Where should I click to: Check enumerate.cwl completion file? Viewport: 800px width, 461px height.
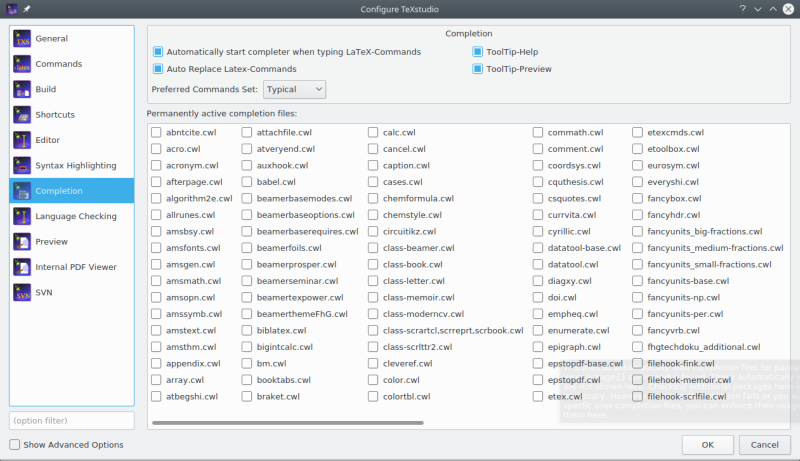pyautogui.click(x=538, y=330)
